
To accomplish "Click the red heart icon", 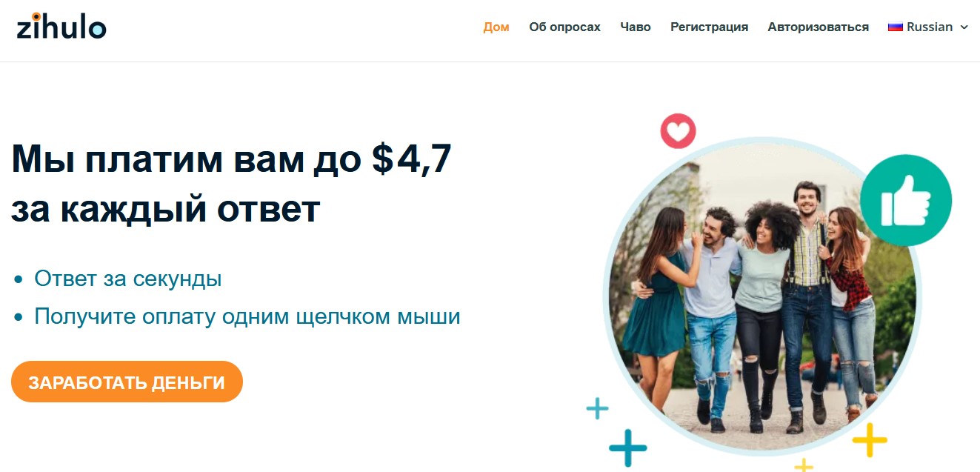I will pos(678,131).
